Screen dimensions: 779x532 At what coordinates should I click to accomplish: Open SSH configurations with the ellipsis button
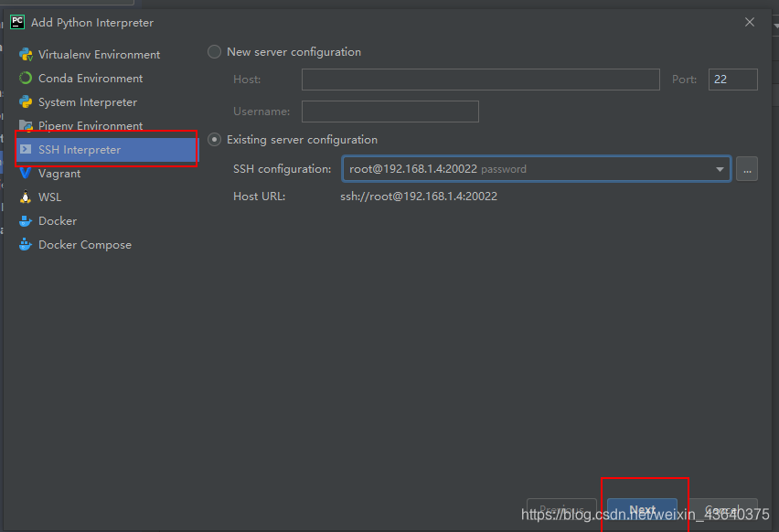coord(747,169)
